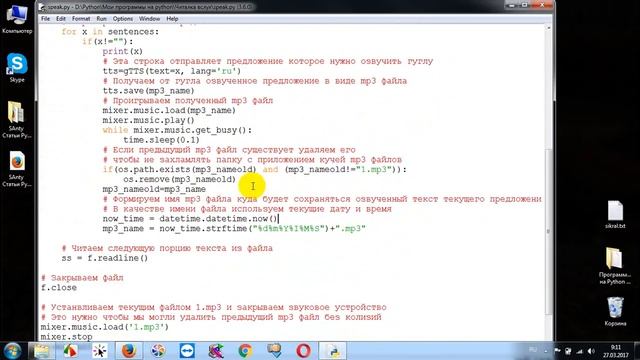
Task: Click the 'print(x)' code line
Action: (x=122, y=51)
